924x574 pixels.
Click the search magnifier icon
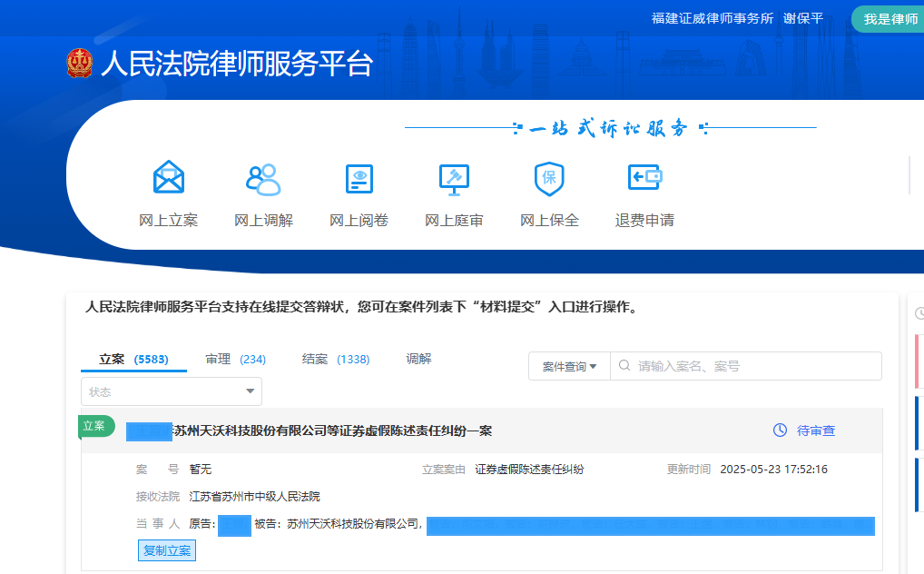624,366
